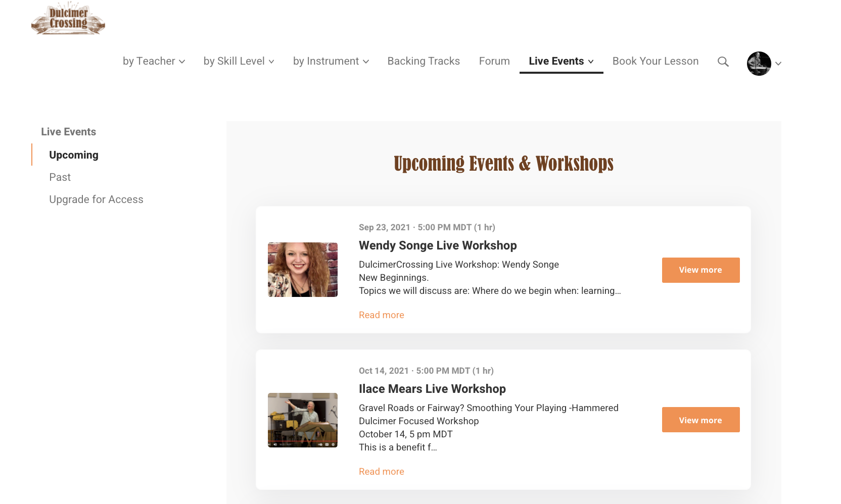Open Book Your Lesson page

coord(656,61)
